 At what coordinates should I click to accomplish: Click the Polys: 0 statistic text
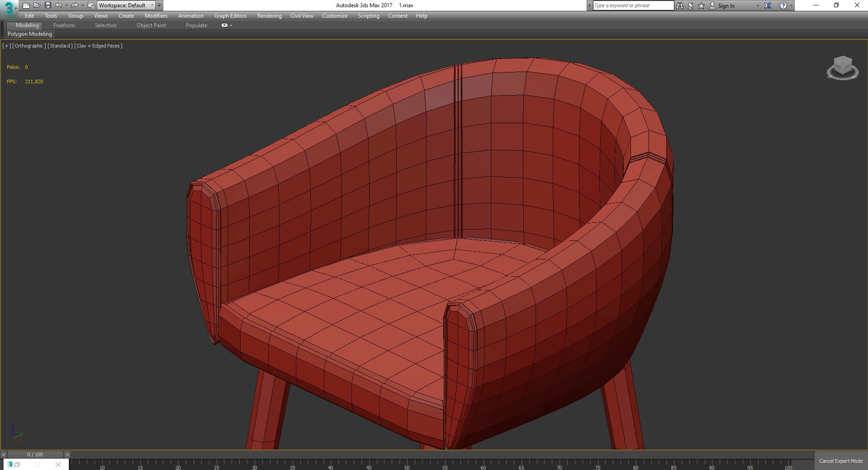tap(17, 67)
